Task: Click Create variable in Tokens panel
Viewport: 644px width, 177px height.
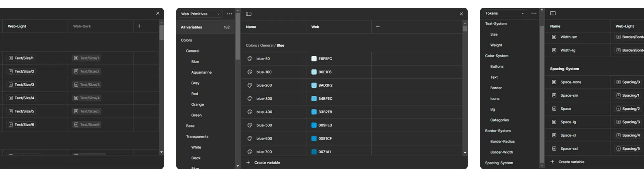Action: click(568, 162)
